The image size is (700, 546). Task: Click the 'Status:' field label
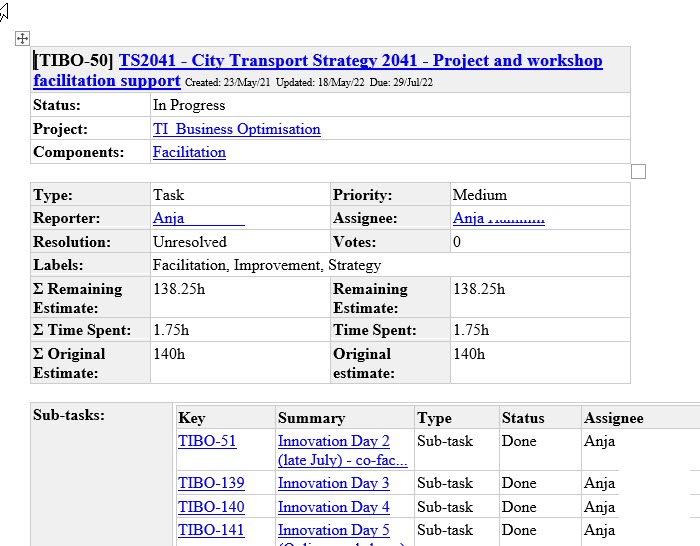point(57,105)
